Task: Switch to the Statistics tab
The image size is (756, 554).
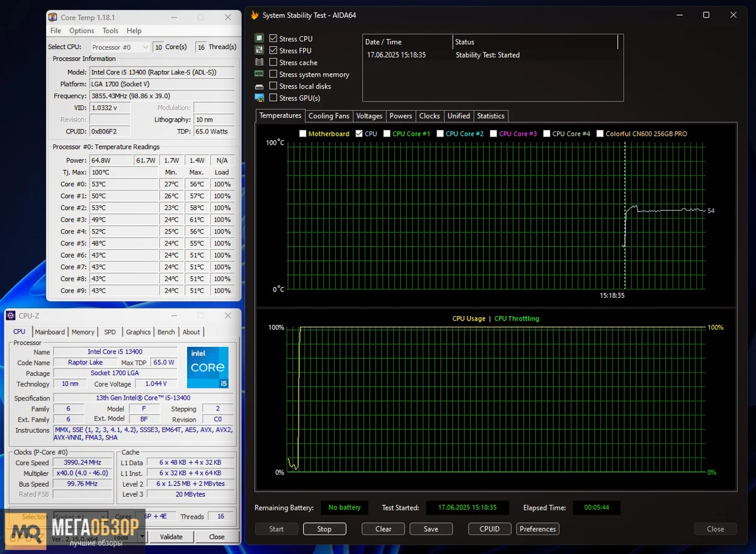Action: pos(491,116)
